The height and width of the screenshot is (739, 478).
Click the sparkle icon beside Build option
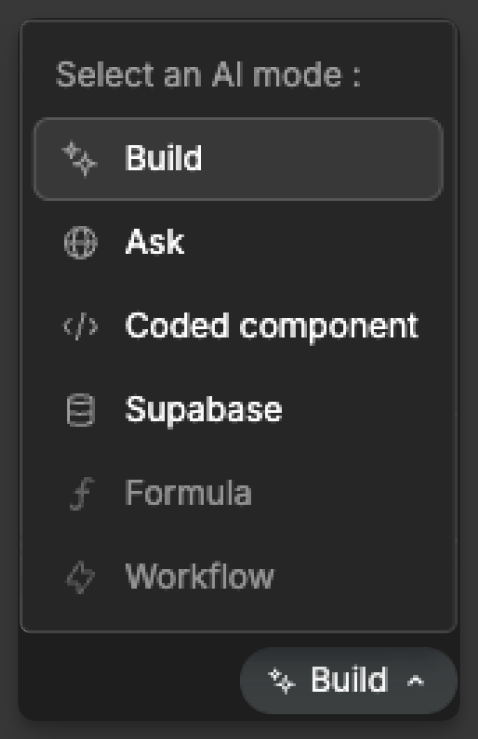pyautogui.click(x=80, y=158)
